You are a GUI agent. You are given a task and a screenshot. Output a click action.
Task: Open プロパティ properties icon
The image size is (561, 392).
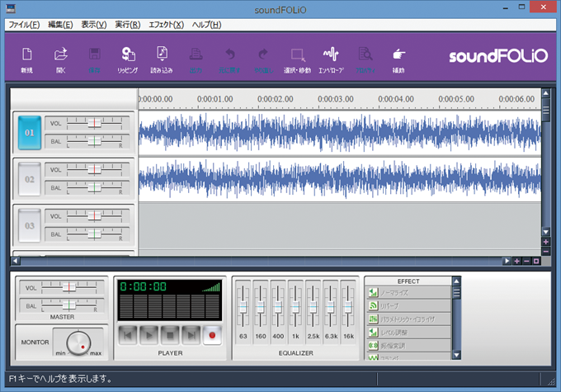(365, 59)
